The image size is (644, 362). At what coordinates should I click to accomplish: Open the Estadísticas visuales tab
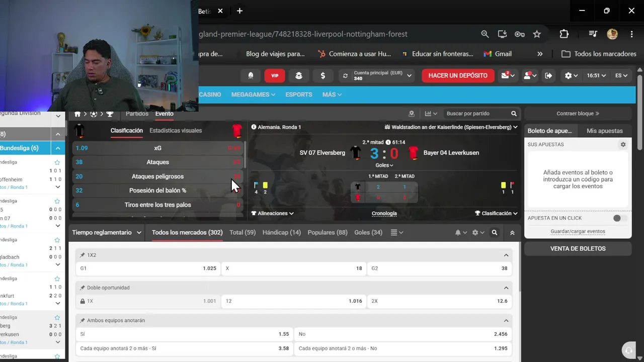[x=176, y=131]
